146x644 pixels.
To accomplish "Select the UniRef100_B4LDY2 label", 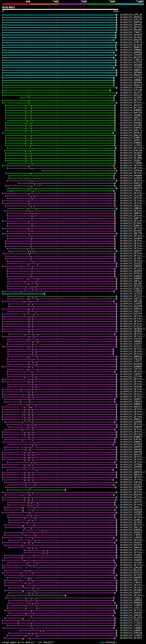I will 131,105.
